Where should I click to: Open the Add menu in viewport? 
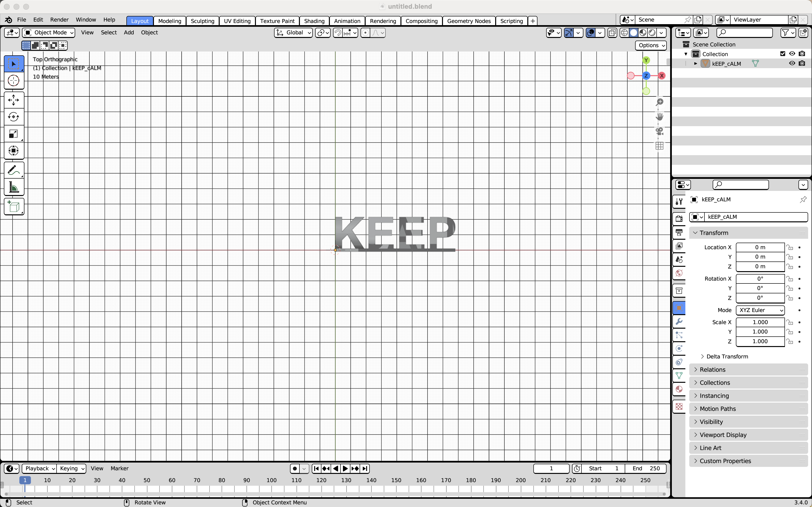(129, 33)
